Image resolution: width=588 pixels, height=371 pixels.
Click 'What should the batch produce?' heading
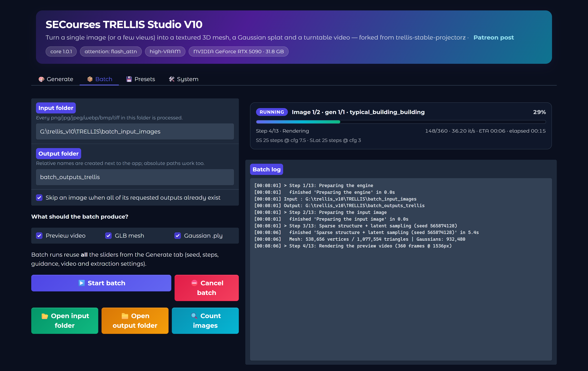click(80, 217)
